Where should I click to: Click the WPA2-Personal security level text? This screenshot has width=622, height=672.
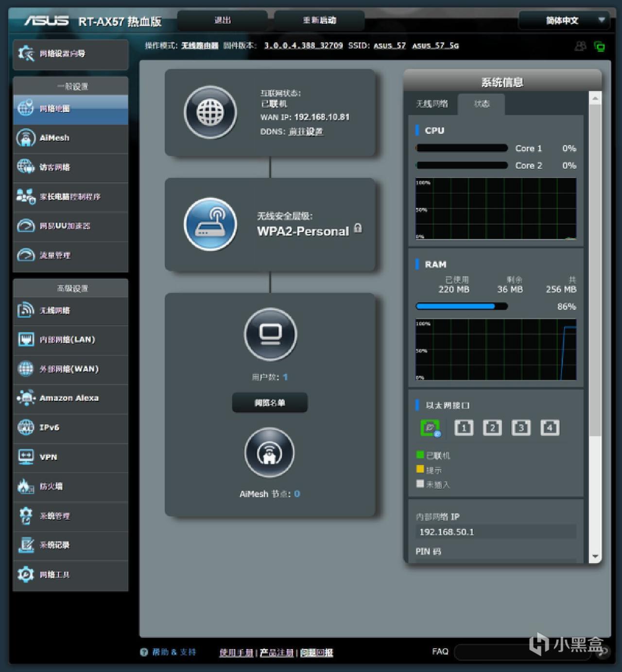[x=303, y=231]
